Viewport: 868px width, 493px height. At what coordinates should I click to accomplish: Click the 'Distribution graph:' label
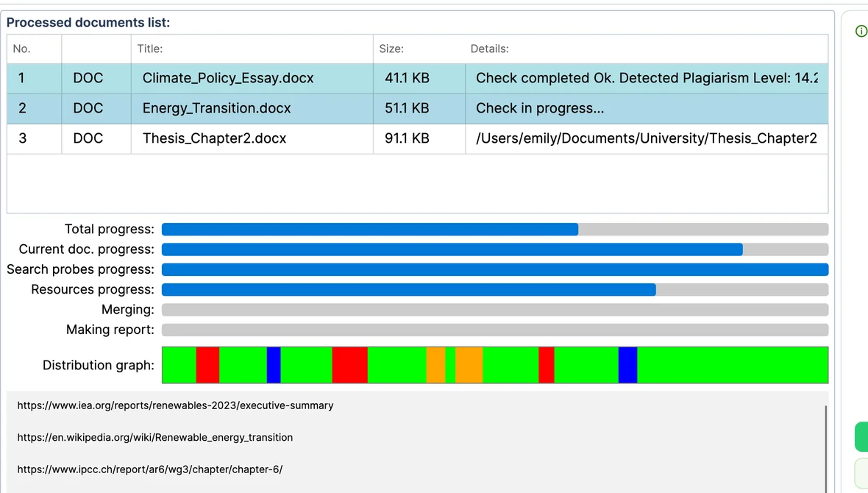coord(99,366)
